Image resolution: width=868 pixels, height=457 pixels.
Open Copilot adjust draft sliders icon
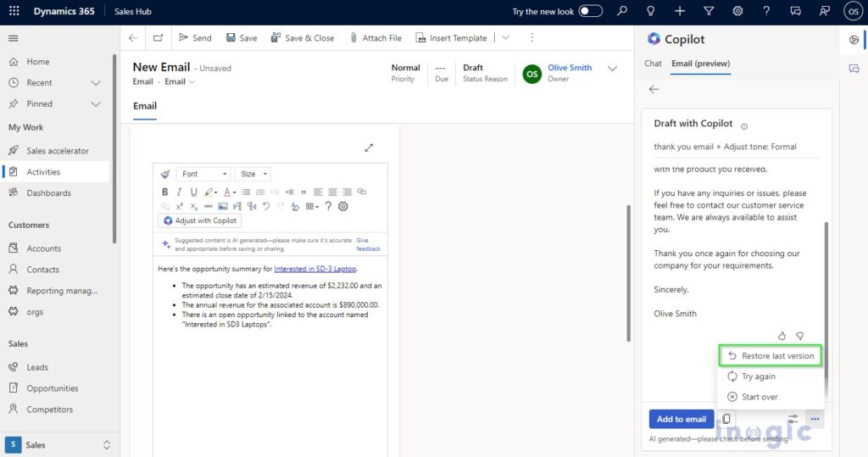click(793, 419)
